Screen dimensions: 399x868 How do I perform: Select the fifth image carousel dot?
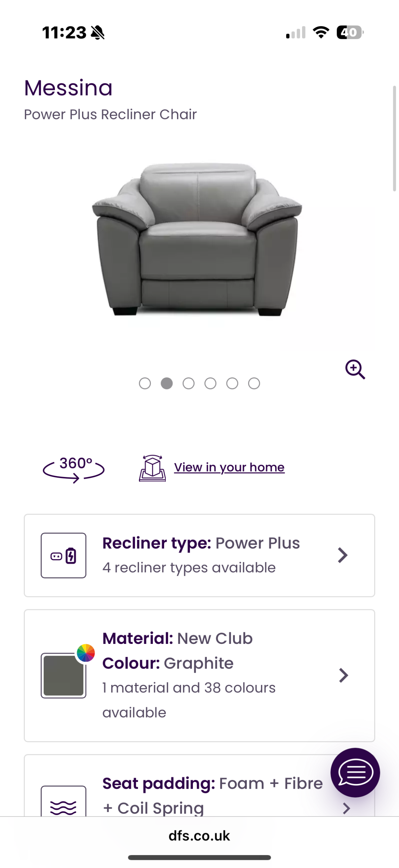232,383
